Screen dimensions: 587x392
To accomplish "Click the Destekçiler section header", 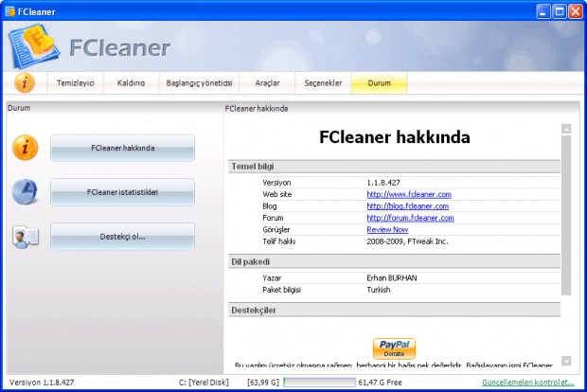I will [x=395, y=310].
